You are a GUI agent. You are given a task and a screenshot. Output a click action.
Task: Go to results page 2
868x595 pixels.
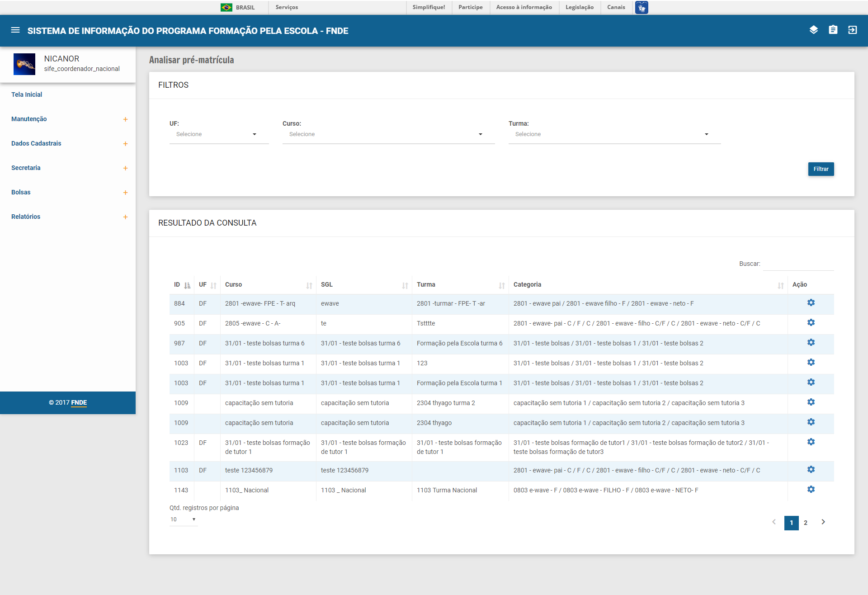(x=805, y=523)
